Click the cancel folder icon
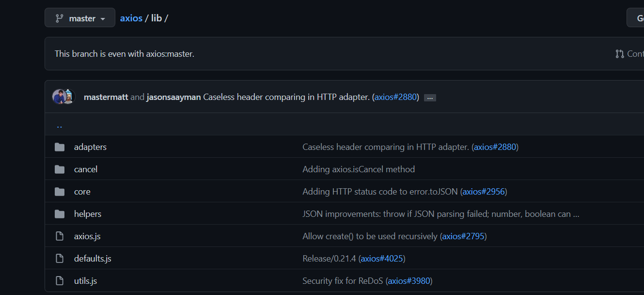Viewport: 644px width, 295px height. click(60, 169)
